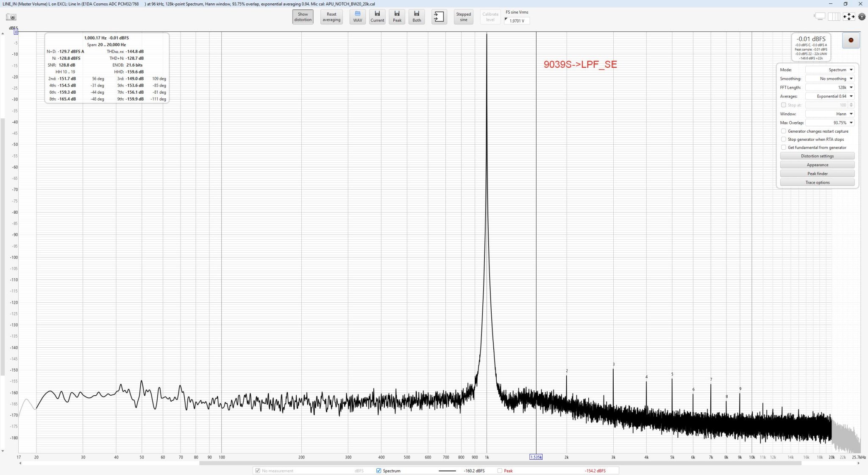This screenshot has width=868, height=475.
Task: Click the 1.535k frequency cursor label
Action: (x=536, y=457)
